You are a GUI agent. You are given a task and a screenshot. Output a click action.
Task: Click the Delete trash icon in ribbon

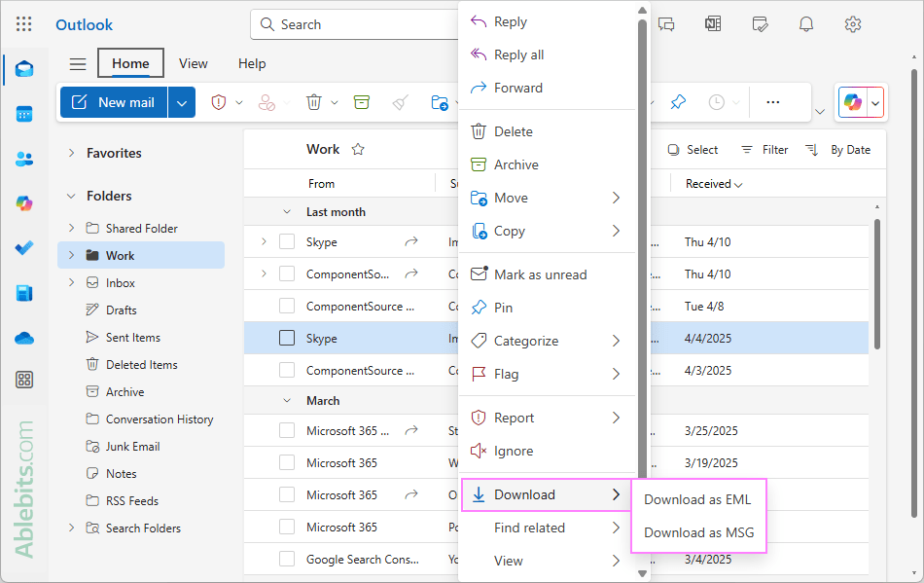pyautogui.click(x=314, y=102)
